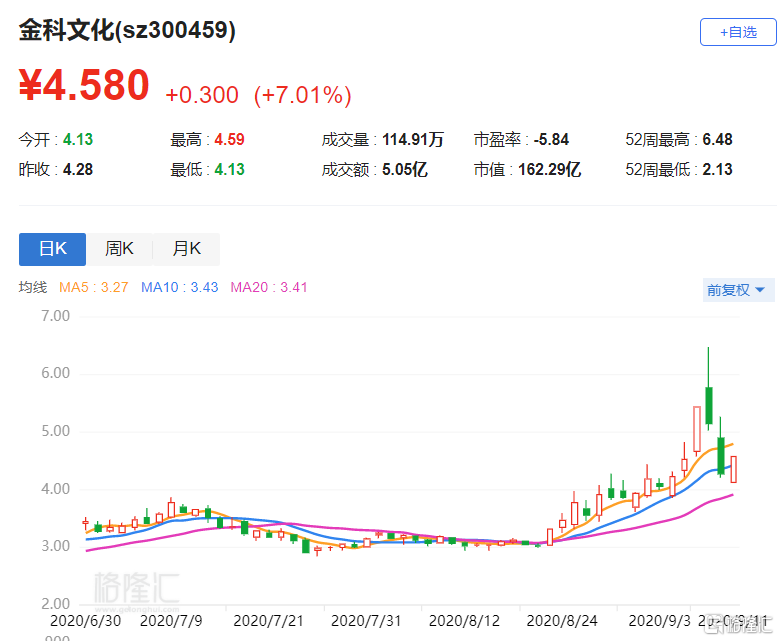Screen dimensions: 779x641
Task: Click the MA5 : 3.27 legend label
Action: (93, 287)
